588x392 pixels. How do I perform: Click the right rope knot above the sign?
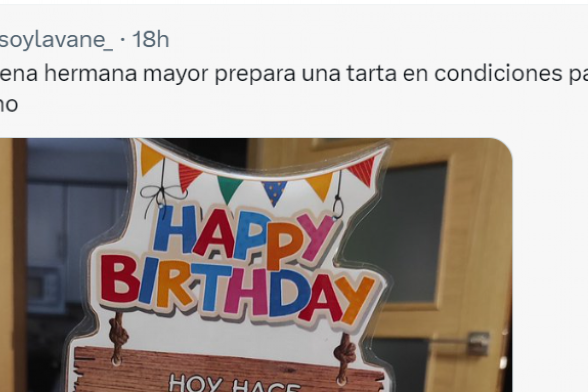coord(345,352)
